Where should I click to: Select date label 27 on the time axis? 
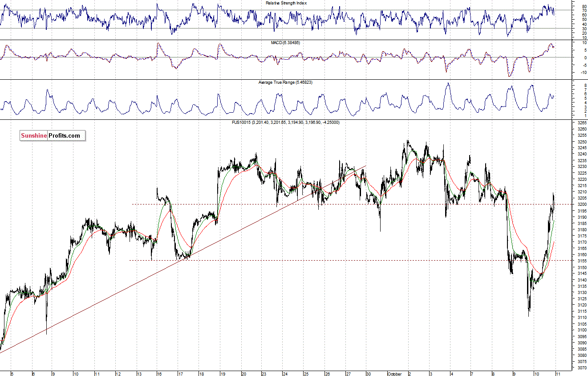coord(348,373)
